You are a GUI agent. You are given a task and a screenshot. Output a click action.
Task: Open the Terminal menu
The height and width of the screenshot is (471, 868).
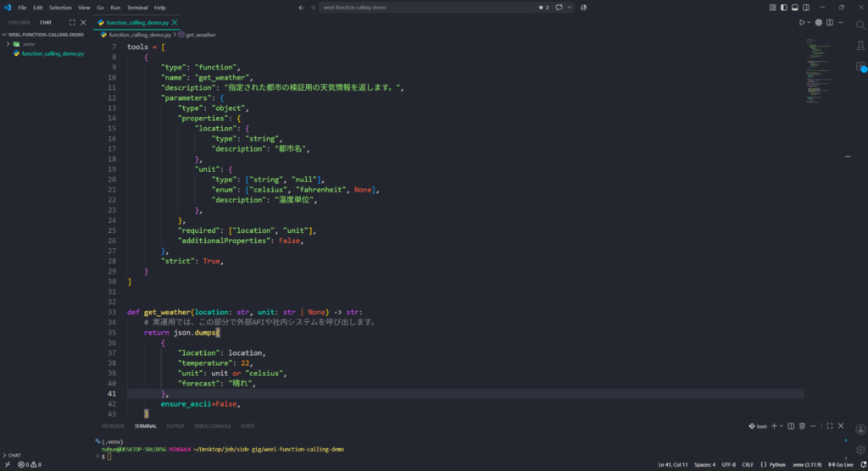click(x=137, y=8)
